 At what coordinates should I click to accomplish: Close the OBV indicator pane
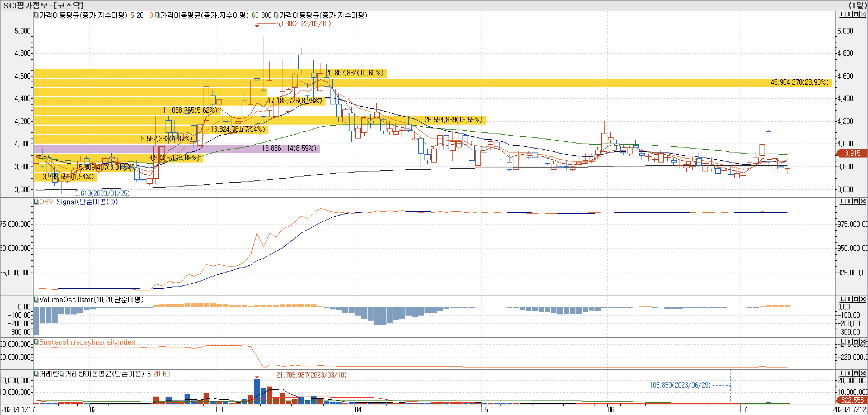(x=863, y=201)
